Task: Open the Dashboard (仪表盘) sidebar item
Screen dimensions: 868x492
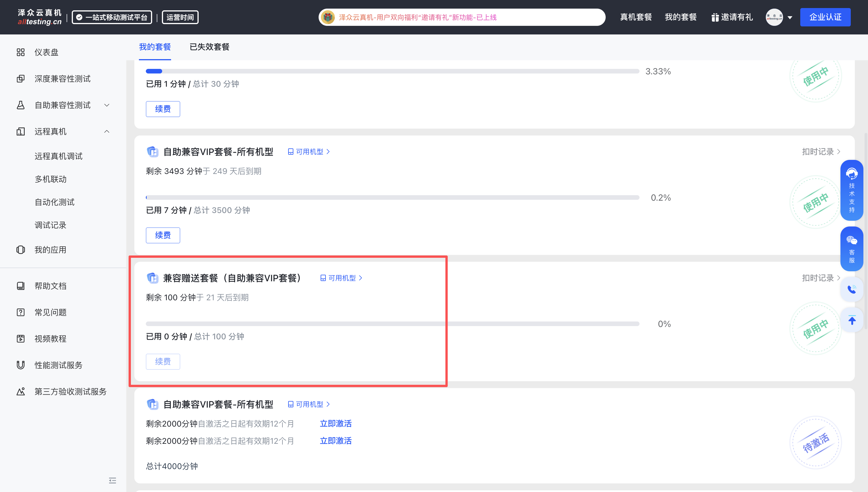Action: [46, 52]
